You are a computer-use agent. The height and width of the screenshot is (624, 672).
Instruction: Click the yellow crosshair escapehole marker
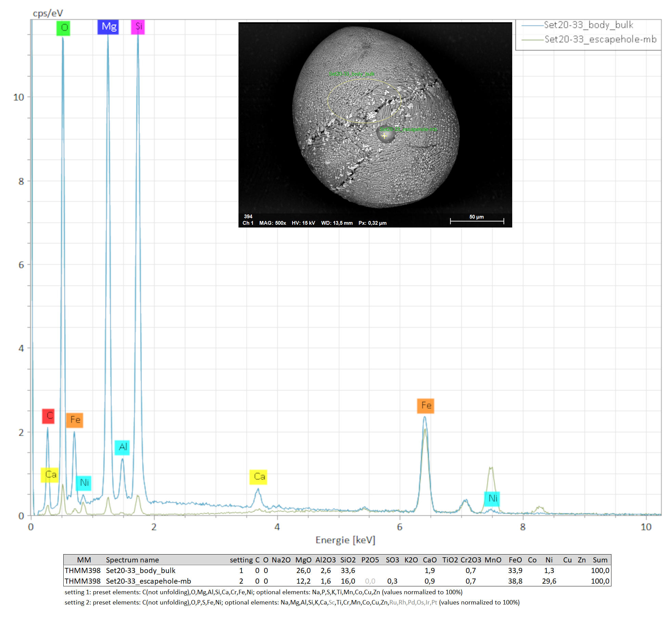pos(384,136)
